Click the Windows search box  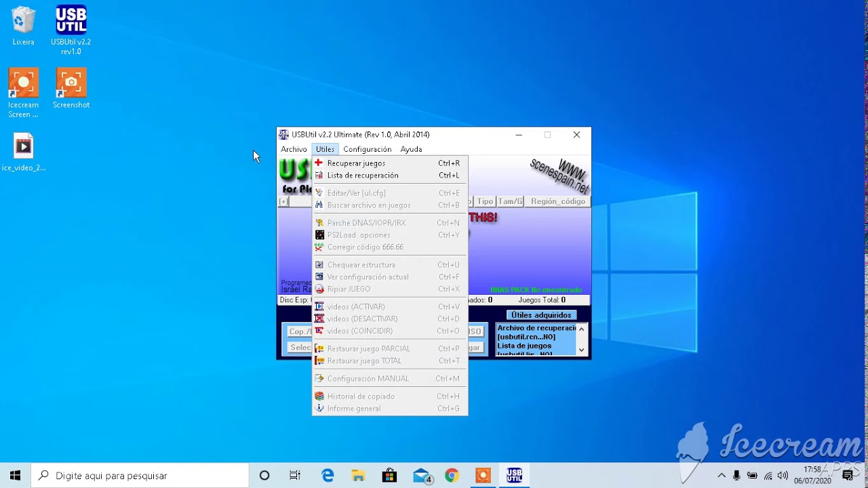click(x=140, y=476)
